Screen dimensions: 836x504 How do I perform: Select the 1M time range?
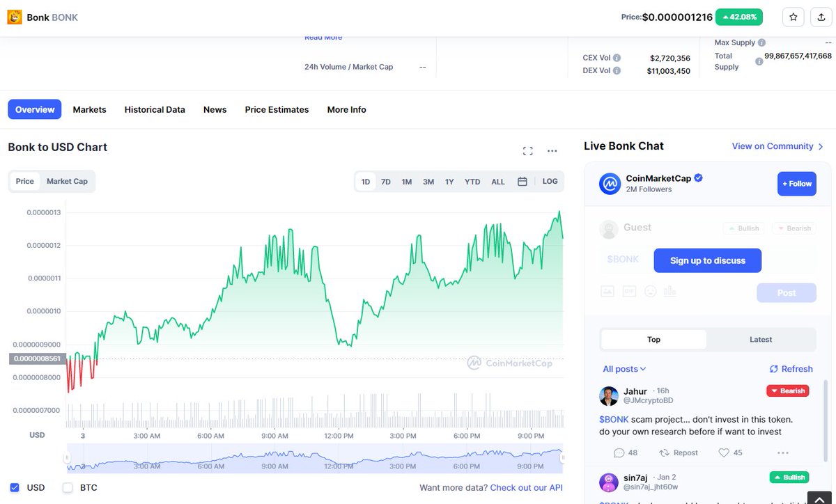click(407, 182)
